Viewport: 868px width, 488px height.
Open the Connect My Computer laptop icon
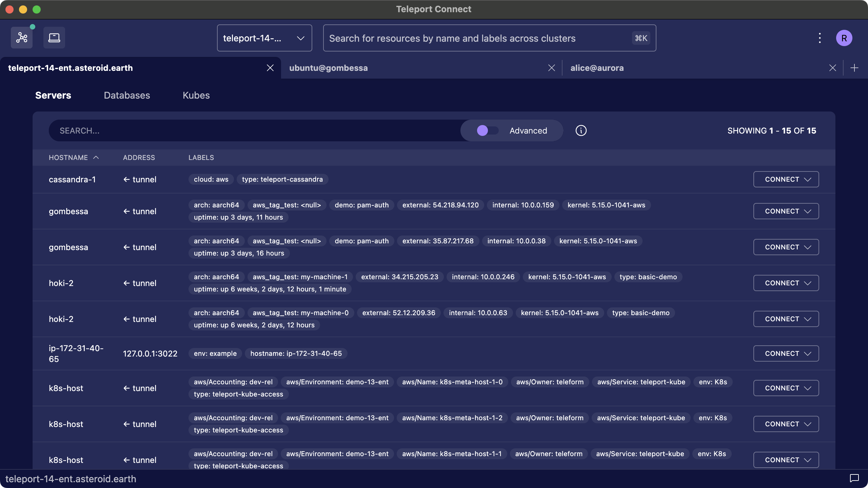(54, 38)
